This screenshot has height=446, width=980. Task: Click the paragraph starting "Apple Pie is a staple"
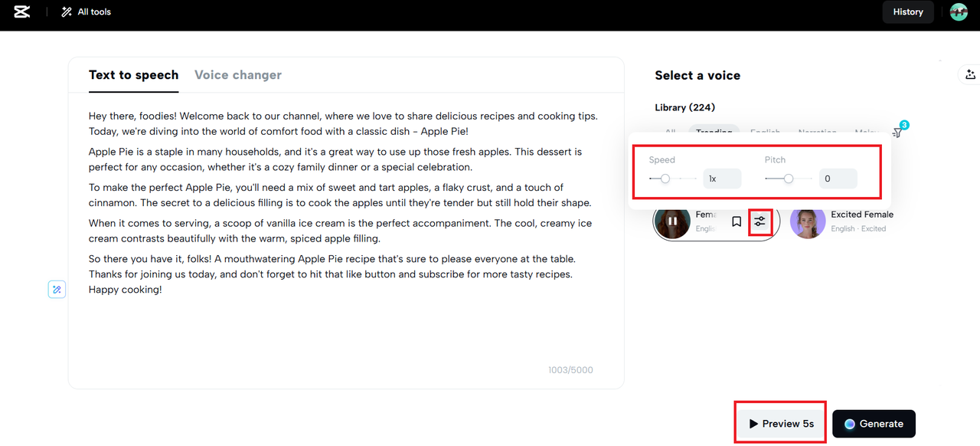[x=335, y=159]
